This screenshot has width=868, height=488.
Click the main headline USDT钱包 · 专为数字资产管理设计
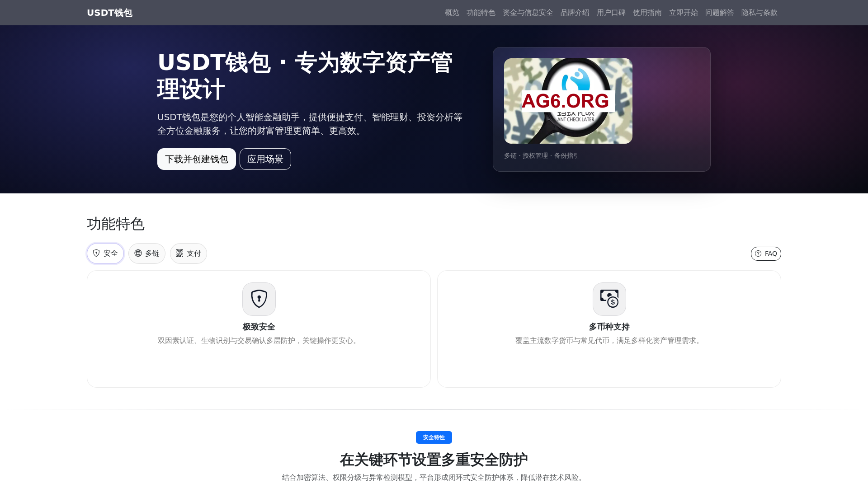305,75
